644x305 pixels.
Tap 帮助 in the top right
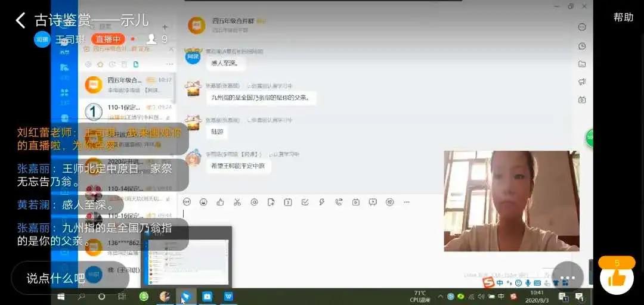623,17
